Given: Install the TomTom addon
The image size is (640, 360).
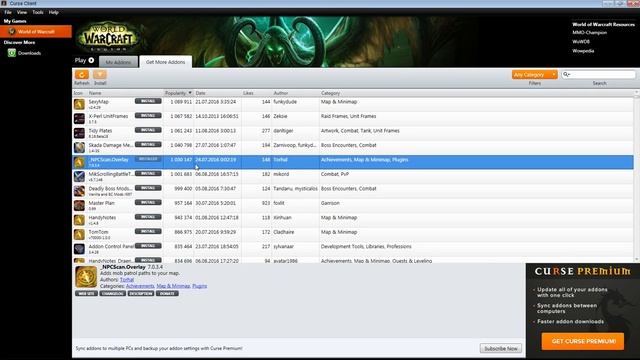Looking at the screenshot, I should click(148, 231).
